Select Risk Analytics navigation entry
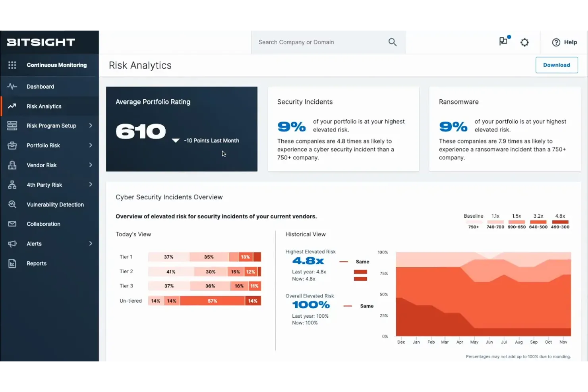This screenshot has height=392, width=588. 44,106
